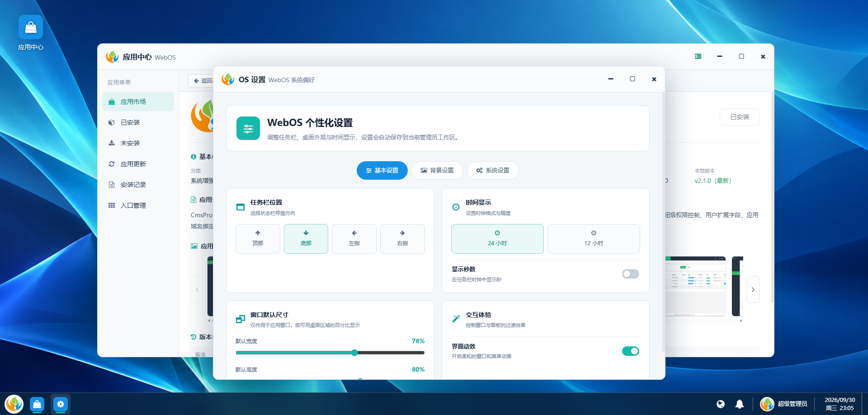Open 应用市场 in the sidebar menu
Screen dimensions: 868x415
pyautogui.click(x=138, y=102)
